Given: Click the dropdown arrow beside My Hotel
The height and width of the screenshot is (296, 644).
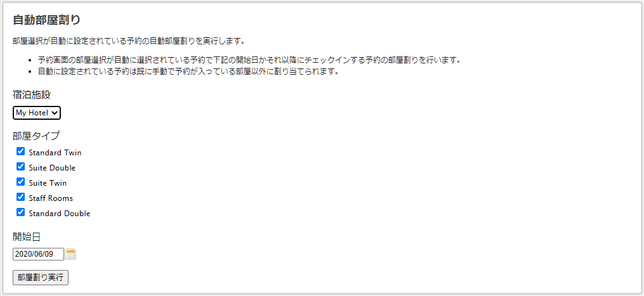Looking at the screenshot, I should click(55, 113).
